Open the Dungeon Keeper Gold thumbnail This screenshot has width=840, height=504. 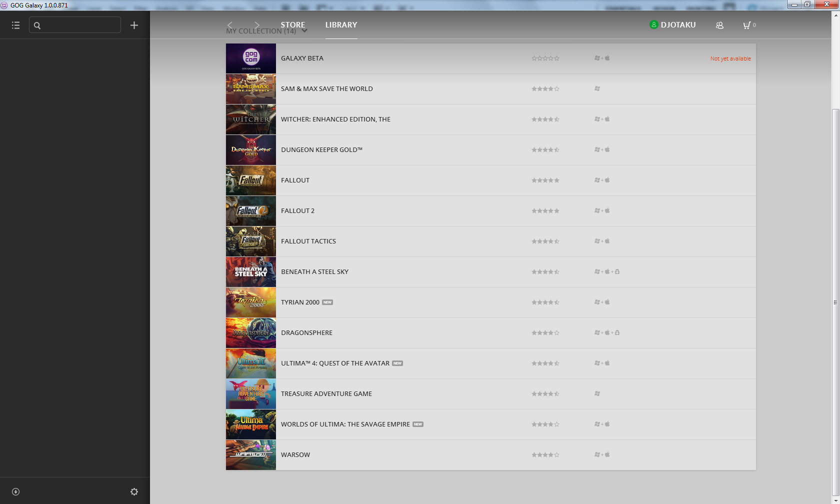pos(251,150)
